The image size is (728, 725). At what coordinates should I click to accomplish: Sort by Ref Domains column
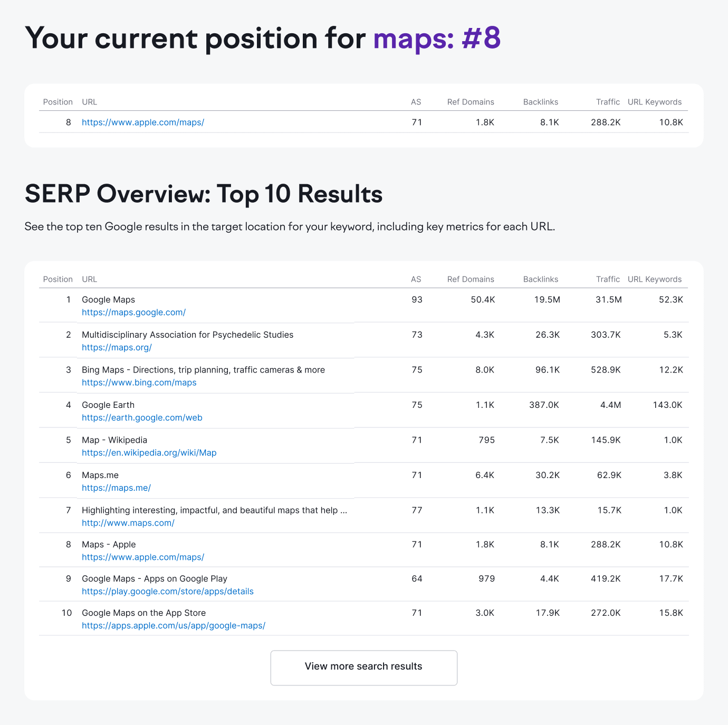tap(470, 279)
